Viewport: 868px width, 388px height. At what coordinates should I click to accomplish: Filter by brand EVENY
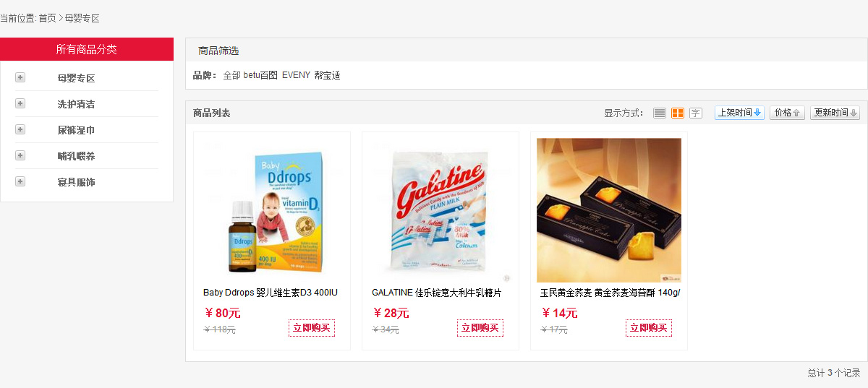click(296, 75)
